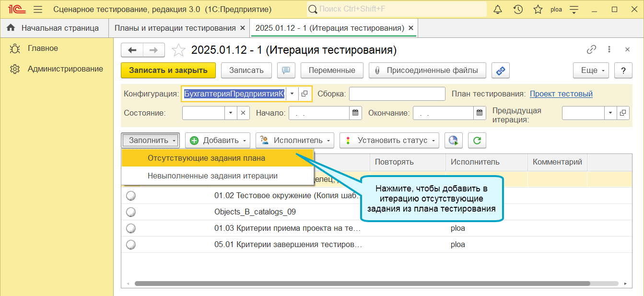Open the calendar picker for Начало

[x=355, y=113]
